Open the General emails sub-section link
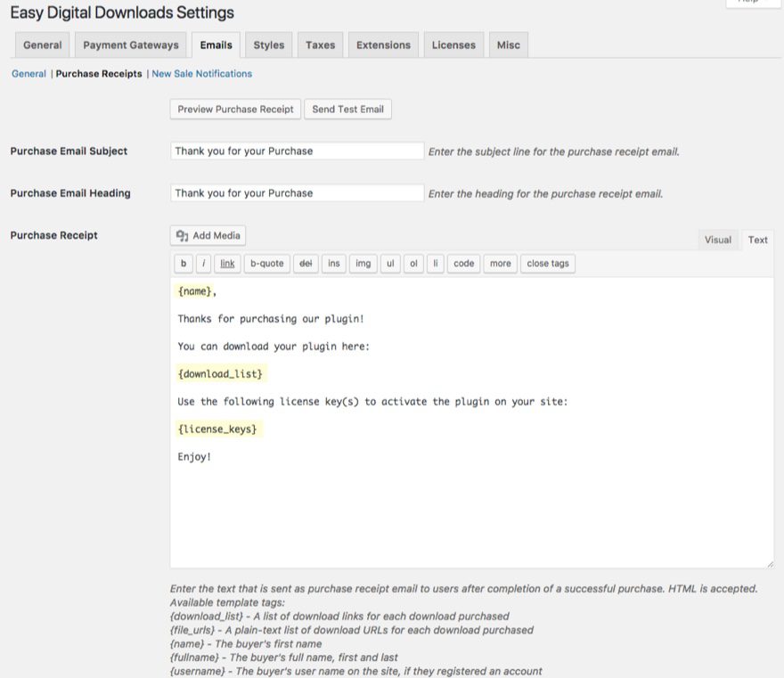784x678 pixels. click(x=29, y=74)
